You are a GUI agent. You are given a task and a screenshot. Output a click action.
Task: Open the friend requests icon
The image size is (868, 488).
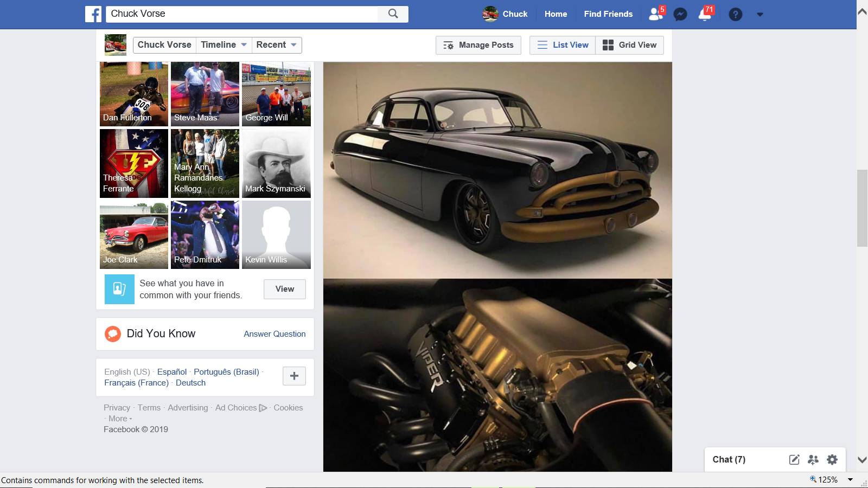tap(656, 14)
